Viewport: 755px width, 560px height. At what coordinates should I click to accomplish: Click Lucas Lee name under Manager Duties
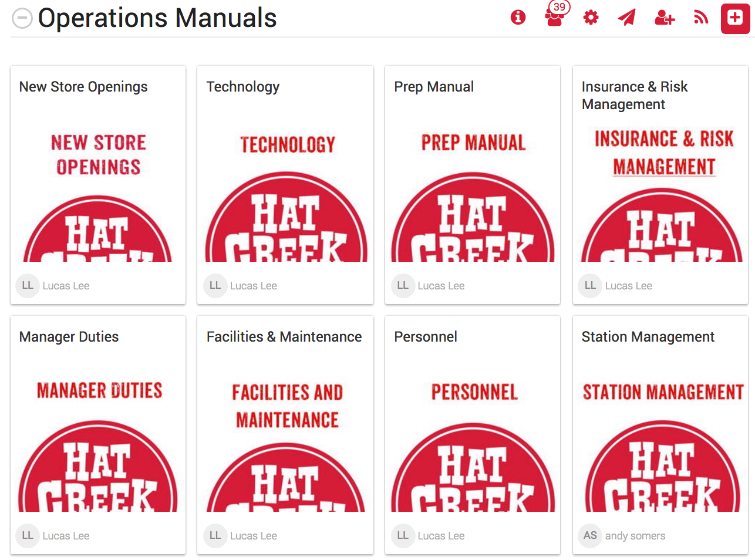66,536
